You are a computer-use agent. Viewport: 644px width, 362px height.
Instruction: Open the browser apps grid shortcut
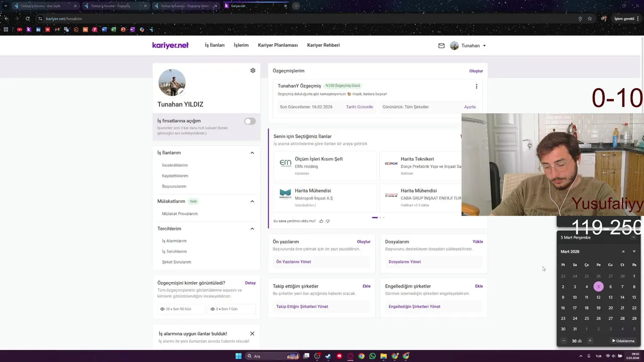click(6, 30)
